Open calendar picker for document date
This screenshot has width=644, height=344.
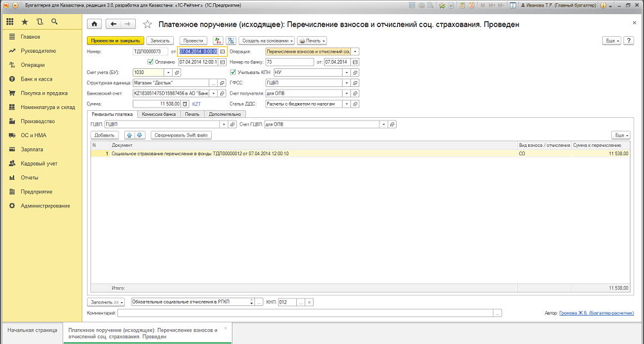tap(222, 52)
